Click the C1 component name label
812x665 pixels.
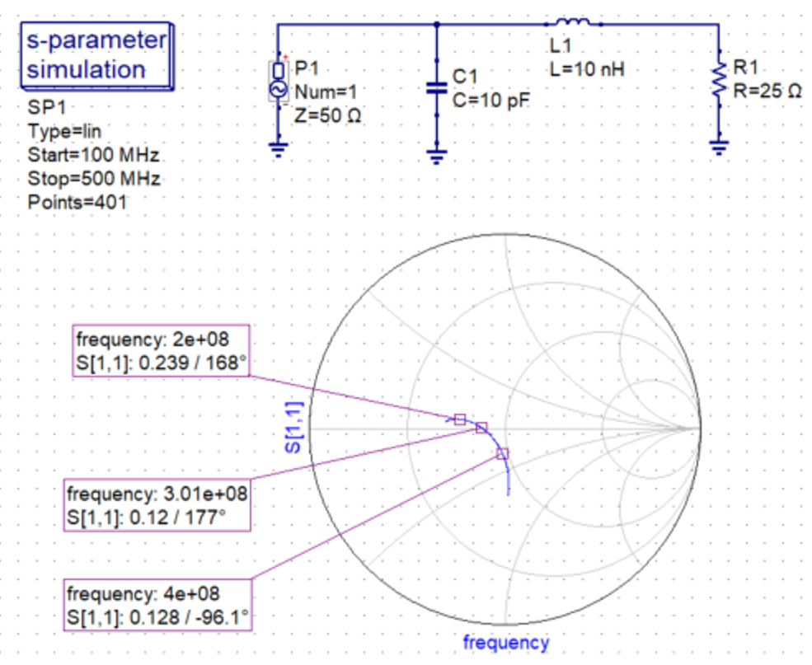pos(464,77)
